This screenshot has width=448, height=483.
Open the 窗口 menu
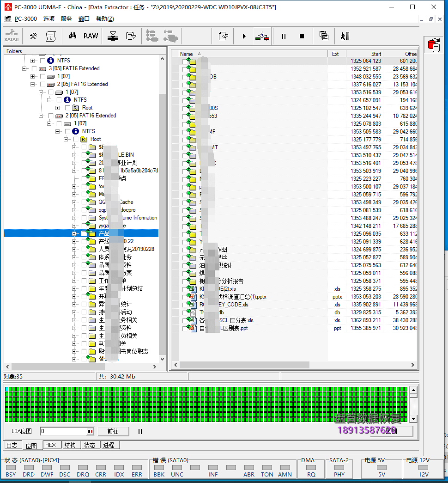coord(84,19)
